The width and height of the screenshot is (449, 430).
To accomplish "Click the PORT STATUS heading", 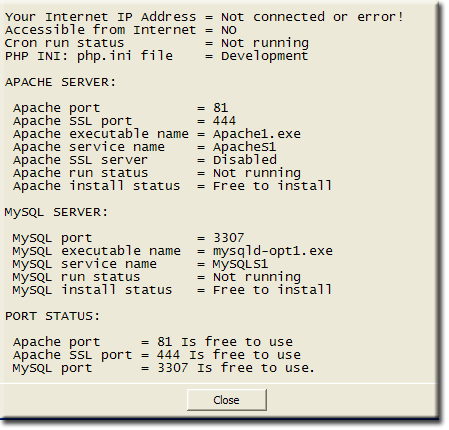I will [x=52, y=316].
